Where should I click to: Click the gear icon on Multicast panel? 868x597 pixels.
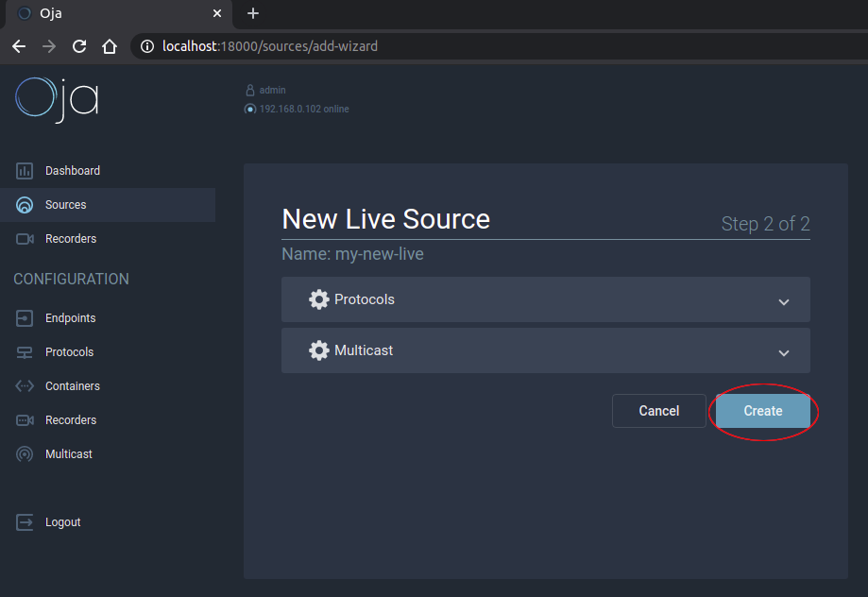point(319,350)
